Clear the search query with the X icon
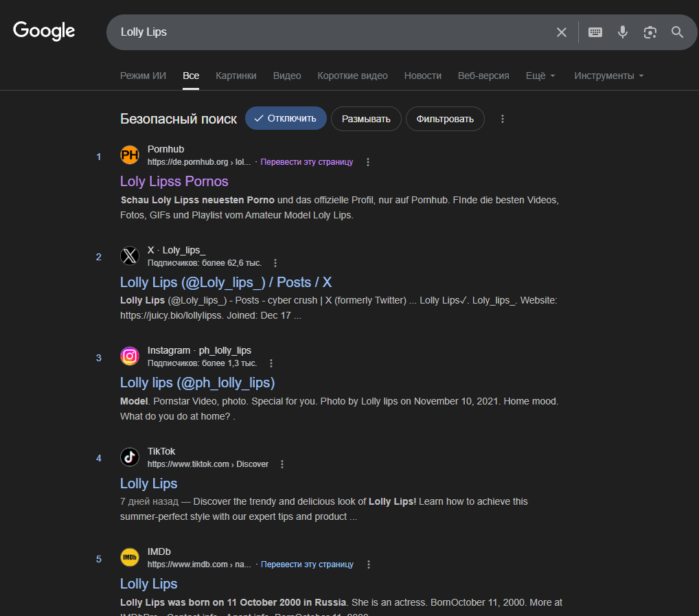 (561, 32)
